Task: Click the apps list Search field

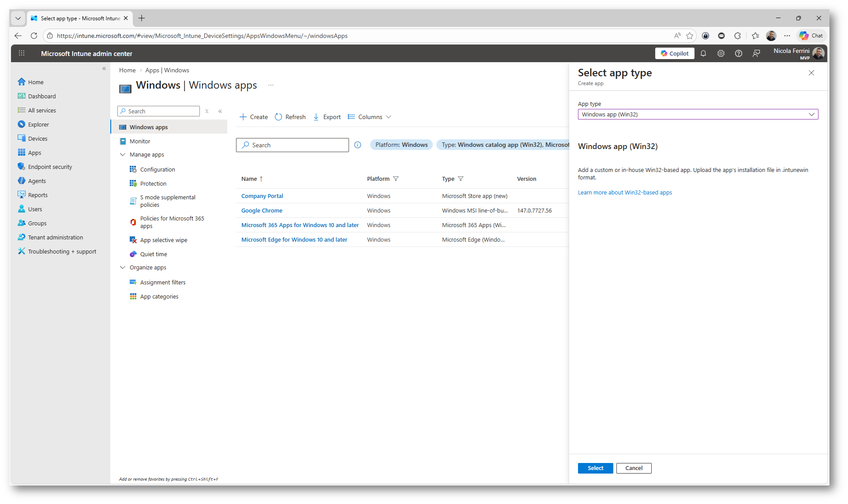Action: (293, 145)
